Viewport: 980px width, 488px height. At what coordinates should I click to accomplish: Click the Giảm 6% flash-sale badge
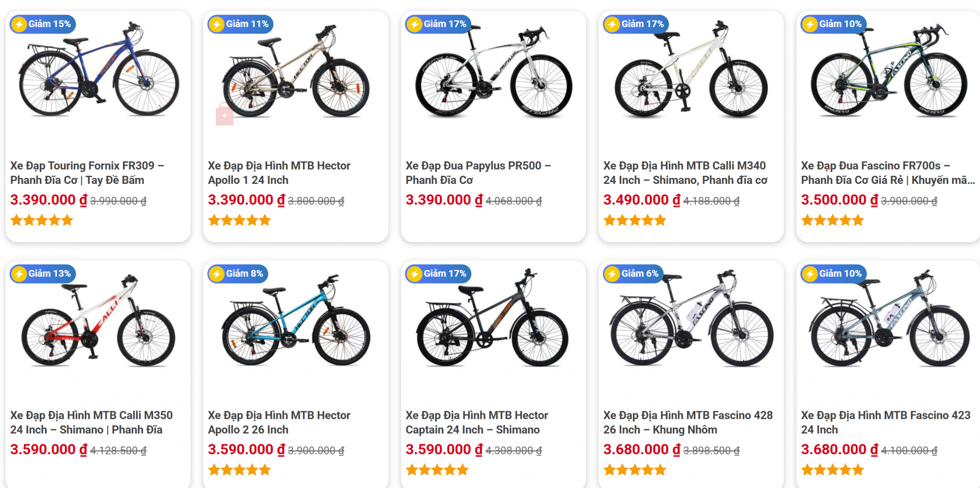tap(633, 273)
